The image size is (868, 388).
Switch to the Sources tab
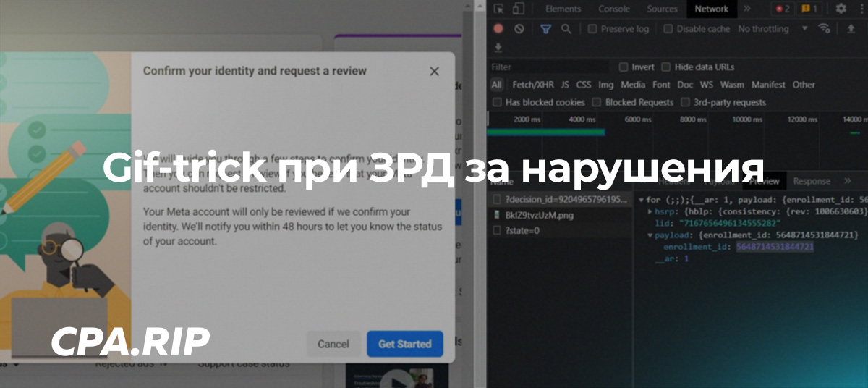coord(662,9)
